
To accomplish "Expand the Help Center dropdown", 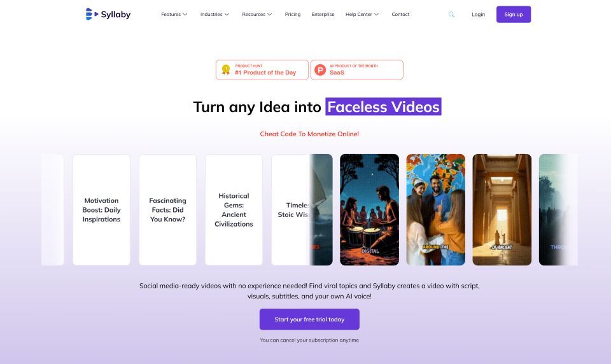I will (x=362, y=15).
